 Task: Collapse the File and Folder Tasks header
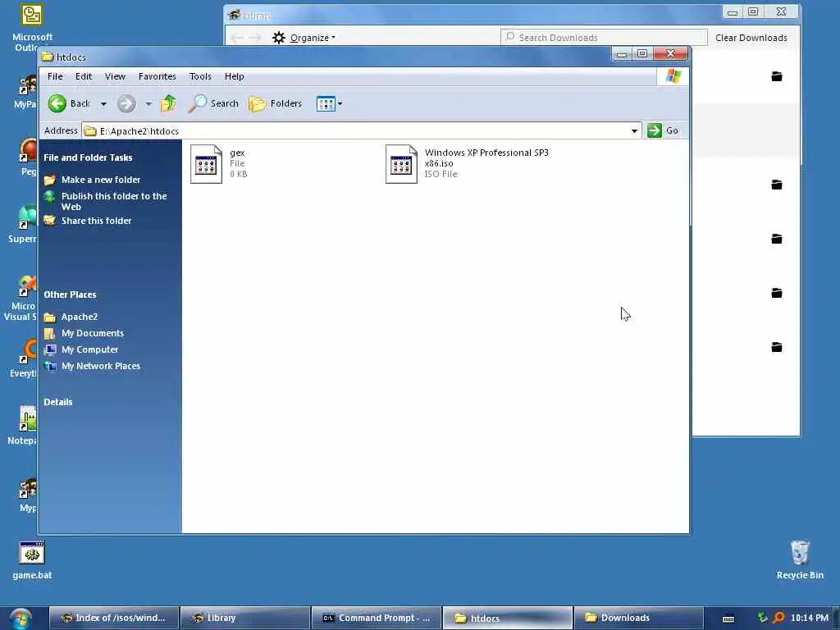tap(88, 157)
